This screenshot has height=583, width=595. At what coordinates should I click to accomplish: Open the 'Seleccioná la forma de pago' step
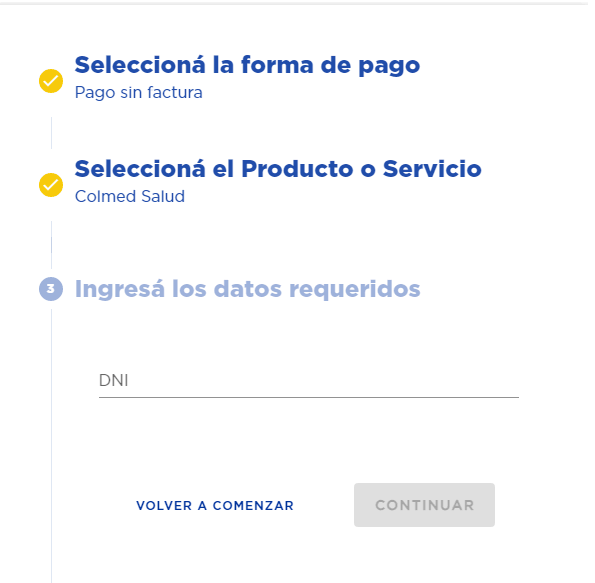(247, 65)
